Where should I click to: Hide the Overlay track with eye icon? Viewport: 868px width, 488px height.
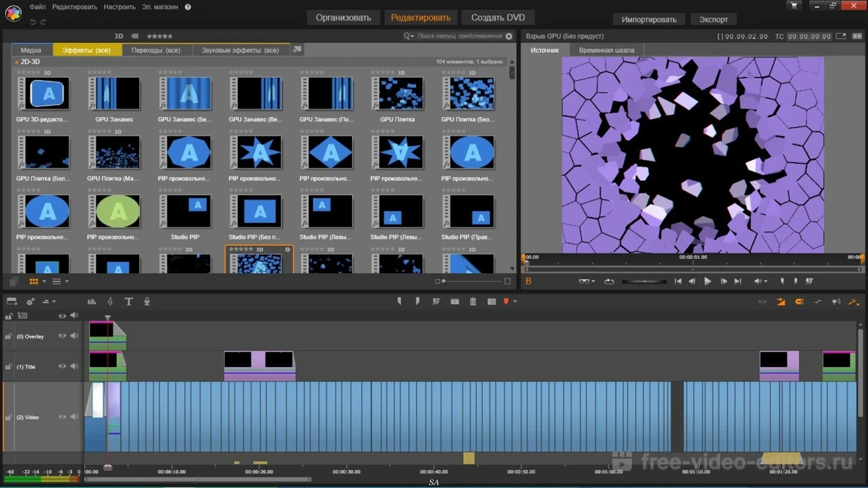click(62, 336)
